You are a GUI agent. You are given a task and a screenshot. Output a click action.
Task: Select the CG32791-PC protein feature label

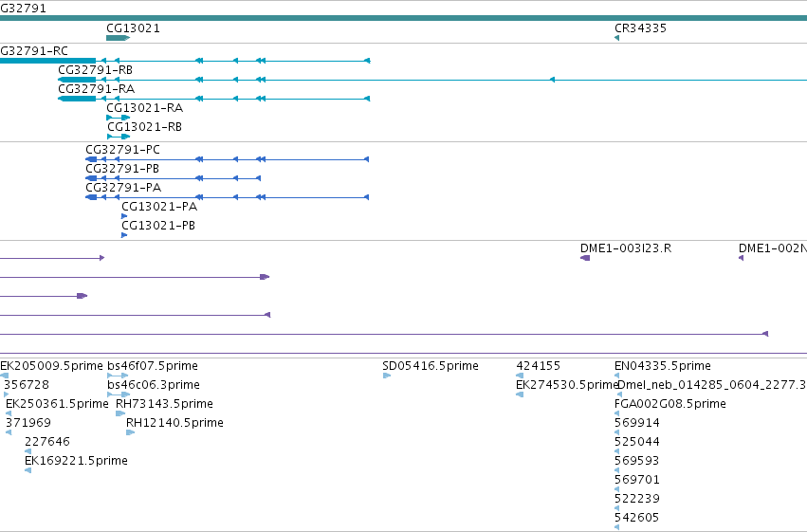pos(122,150)
